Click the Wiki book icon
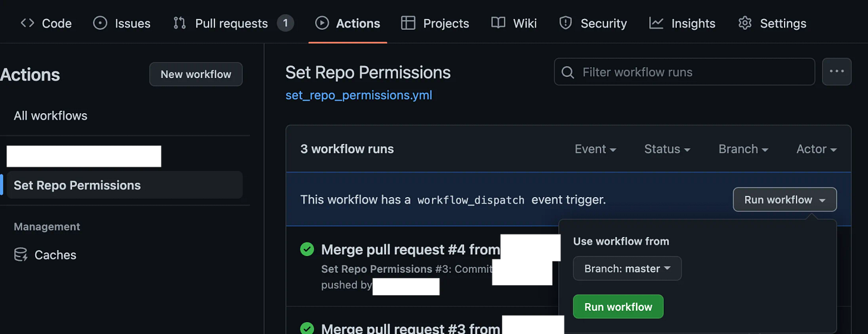The image size is (868, 334). point(498,23)
